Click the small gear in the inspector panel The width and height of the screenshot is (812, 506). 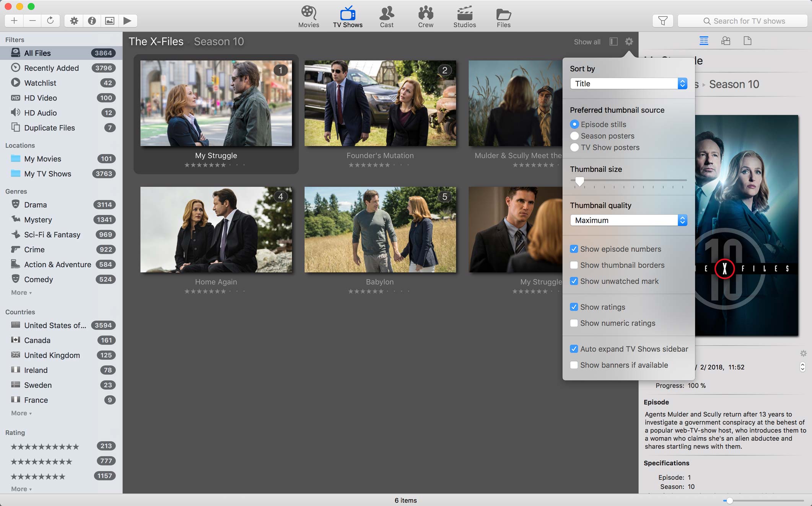click(x=803, y=353)
